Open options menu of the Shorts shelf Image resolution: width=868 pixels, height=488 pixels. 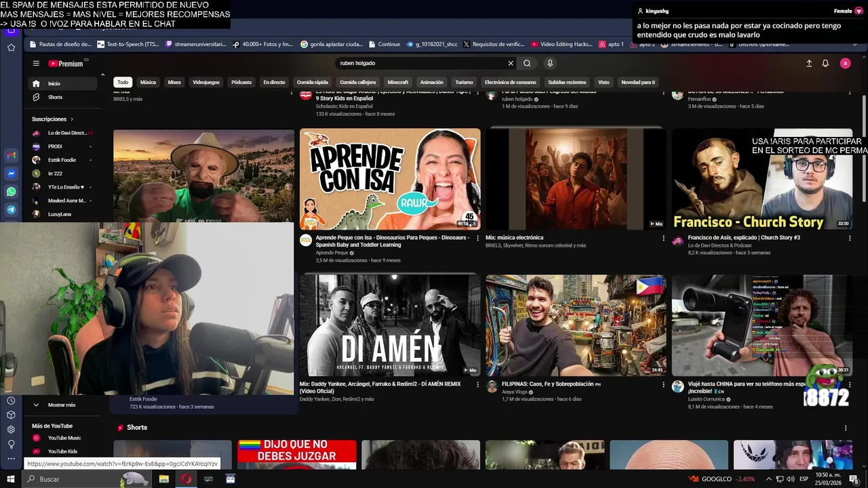846,428
